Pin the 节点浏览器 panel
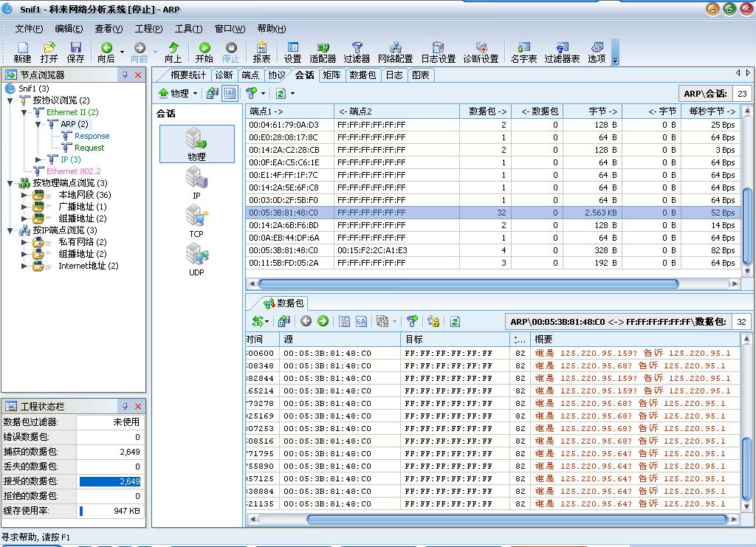 point(125,75)
